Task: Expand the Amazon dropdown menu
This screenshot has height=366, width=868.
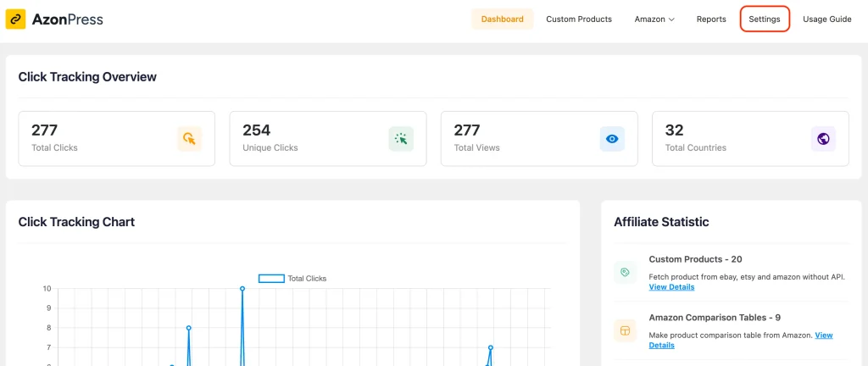Action: tap(654, 19)
